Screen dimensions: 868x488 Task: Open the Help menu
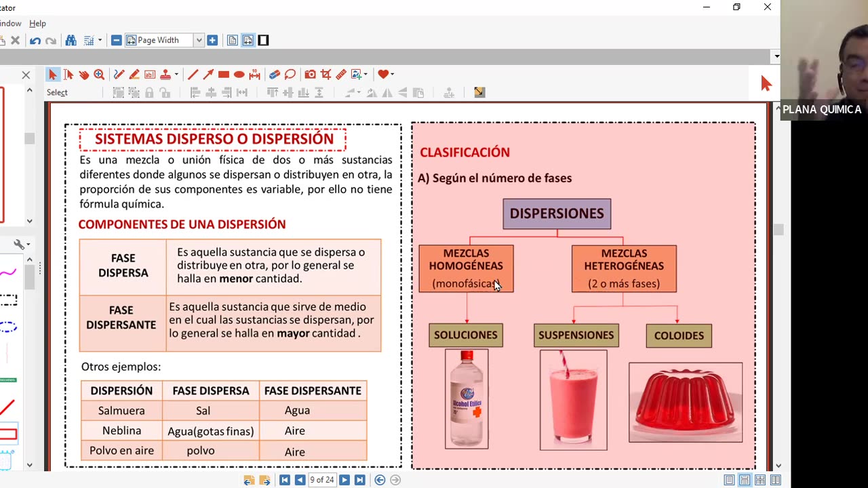[x=37, y=24]
